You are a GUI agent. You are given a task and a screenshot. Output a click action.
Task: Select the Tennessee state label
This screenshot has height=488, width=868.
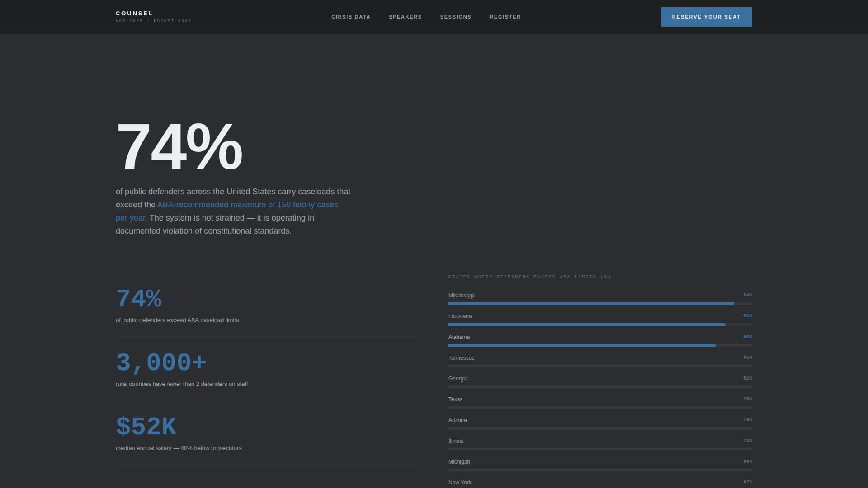pos(462,358)
